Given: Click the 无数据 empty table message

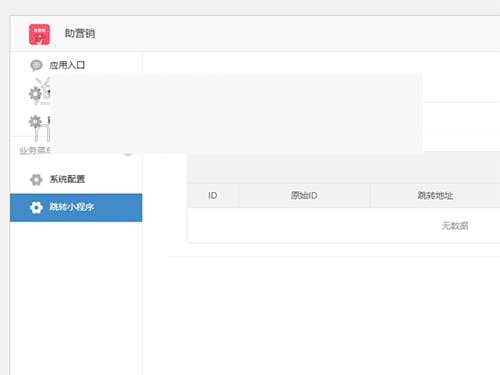Looking at the screenshot, I should pyautogui.click(x=455, y=226).
